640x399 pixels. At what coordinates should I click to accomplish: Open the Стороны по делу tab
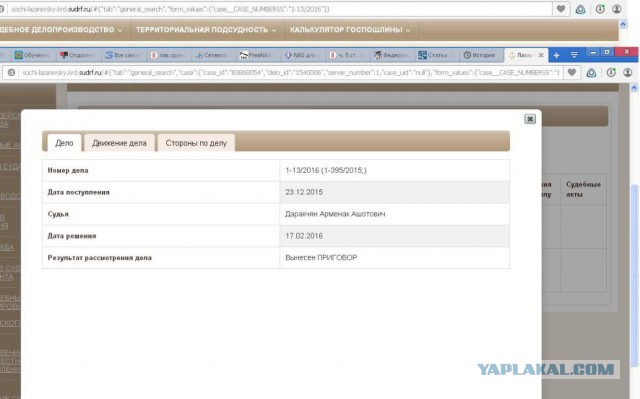196,143
